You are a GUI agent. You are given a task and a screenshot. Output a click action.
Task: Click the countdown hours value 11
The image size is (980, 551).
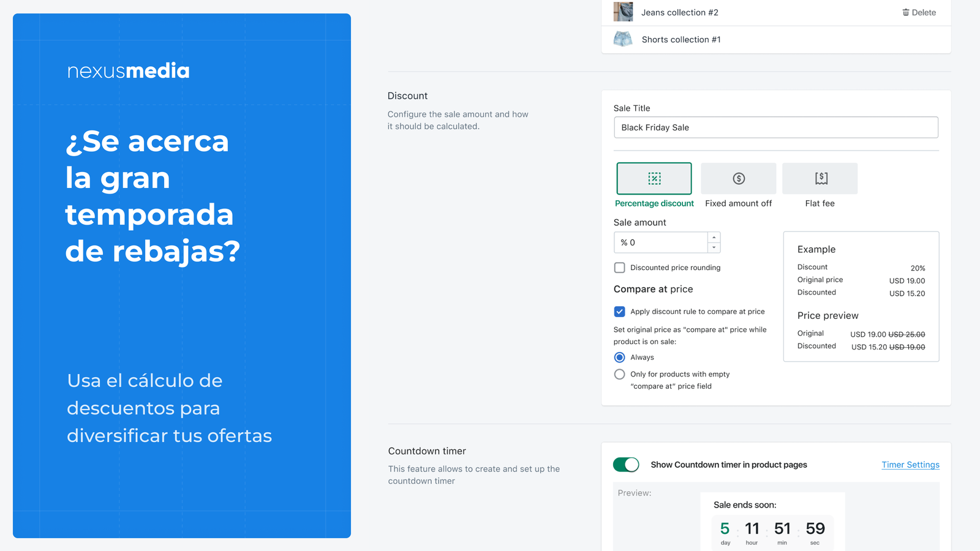752,528
